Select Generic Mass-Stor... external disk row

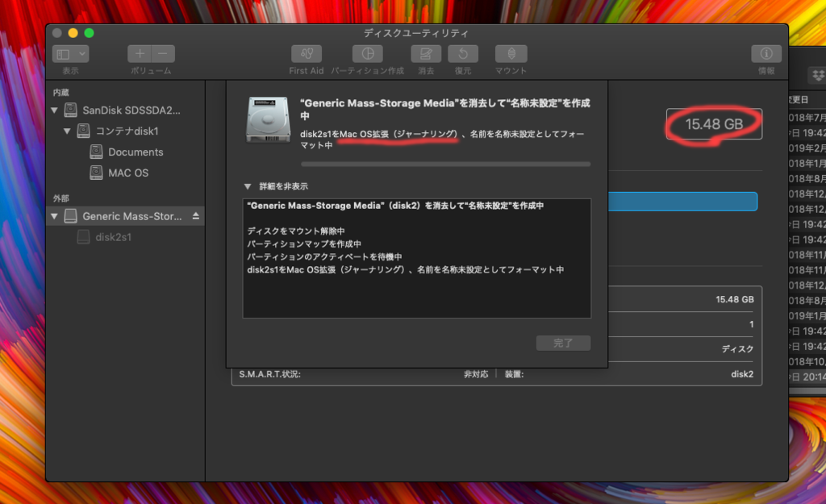point(125,216)
